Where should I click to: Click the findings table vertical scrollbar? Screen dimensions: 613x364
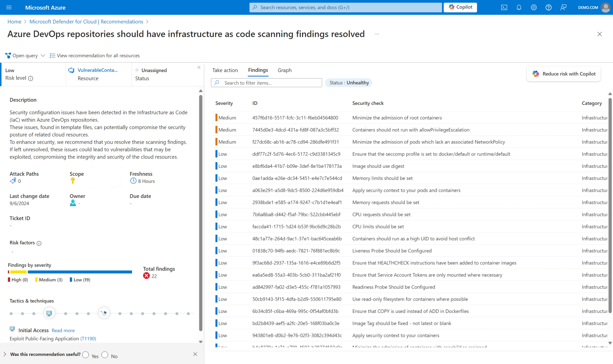610,205
